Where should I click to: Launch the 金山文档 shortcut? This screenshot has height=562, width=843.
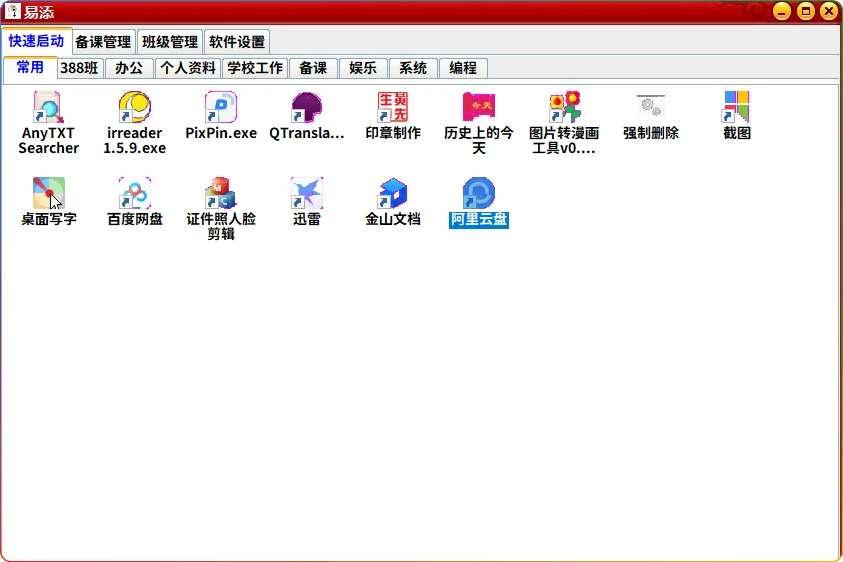click(392, 193)
